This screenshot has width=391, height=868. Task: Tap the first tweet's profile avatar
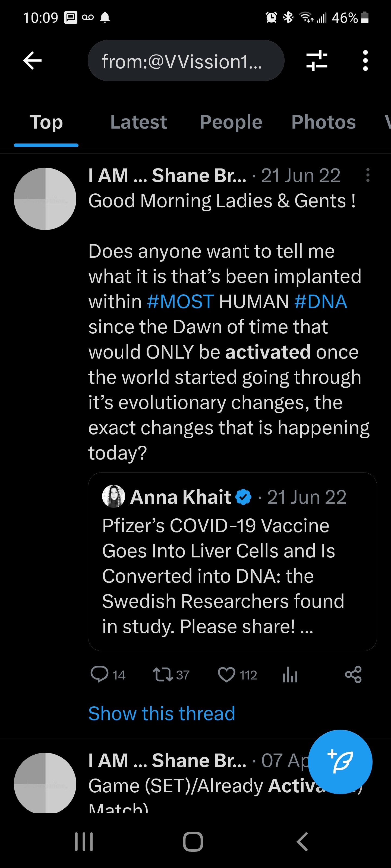(x=45, y=199)
